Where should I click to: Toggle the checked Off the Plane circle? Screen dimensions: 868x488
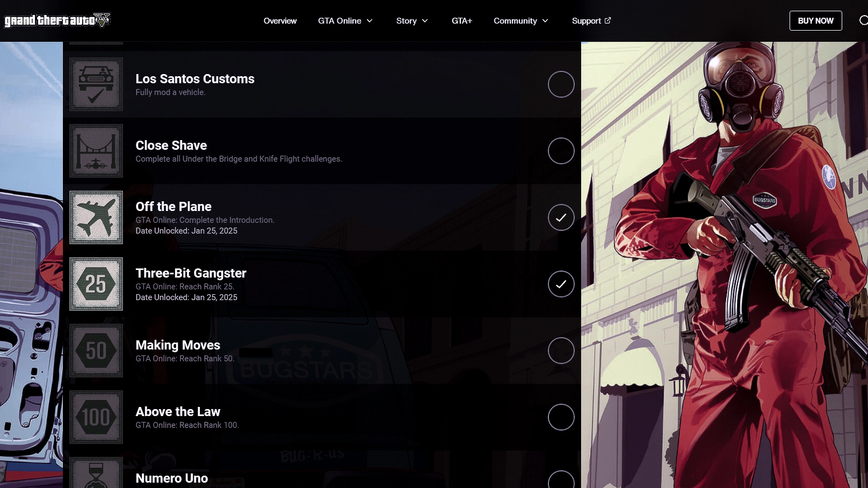pyautogui.click(x=561, y=217)
